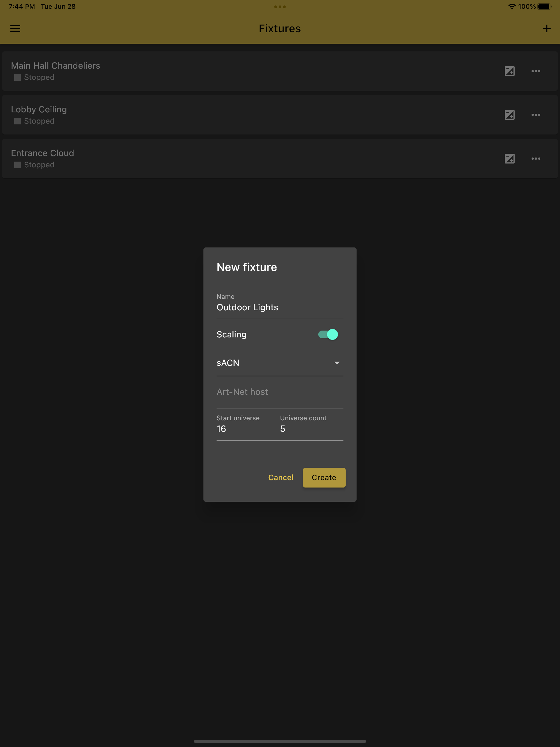Tap the plus icon to add fixture
The height and width of the screenshot is (747, 560).
point(547,29)
